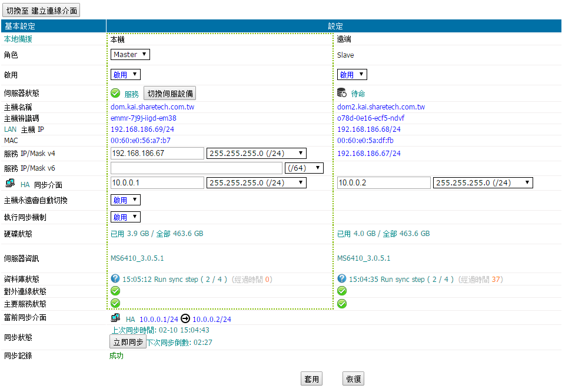Click local external connection status checkmark
Image resolution: width=562 pixels, height=392 pixels.
[115, 291]
